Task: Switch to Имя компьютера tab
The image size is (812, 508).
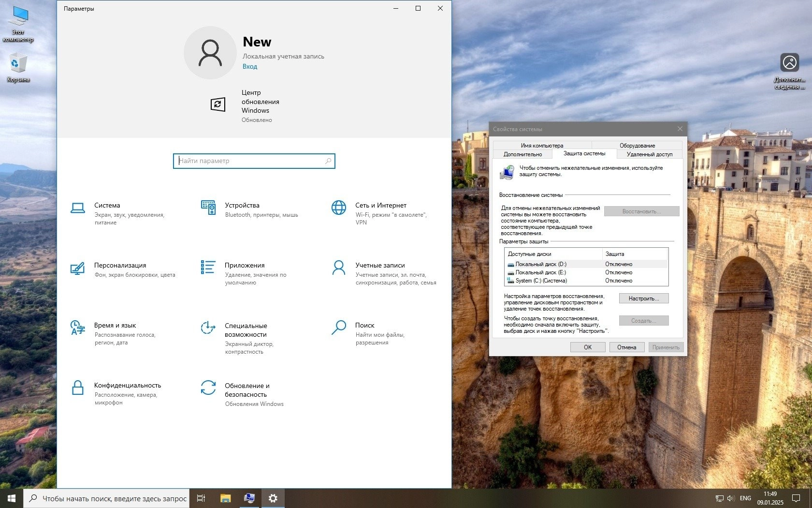Action: 542,145
